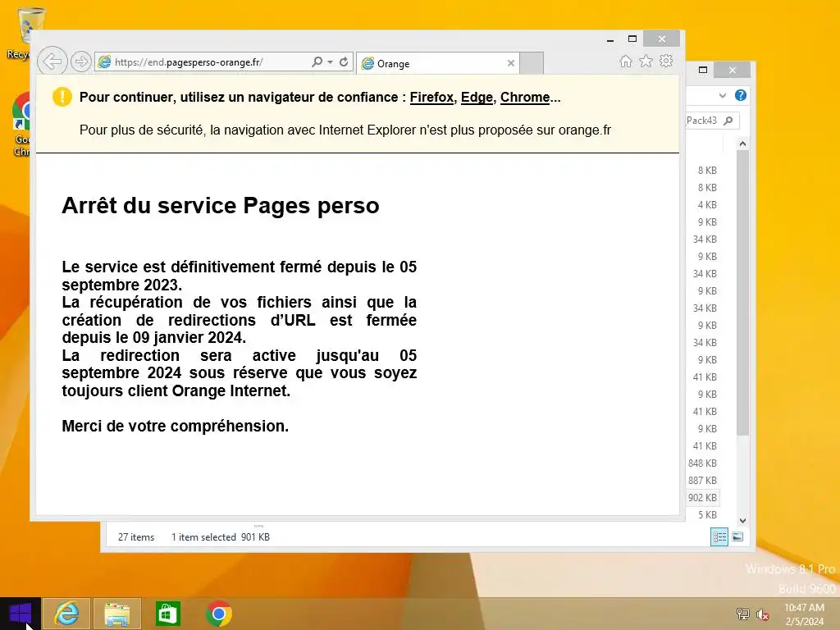Click File Explorer search box Pack43

coord(712,121)
